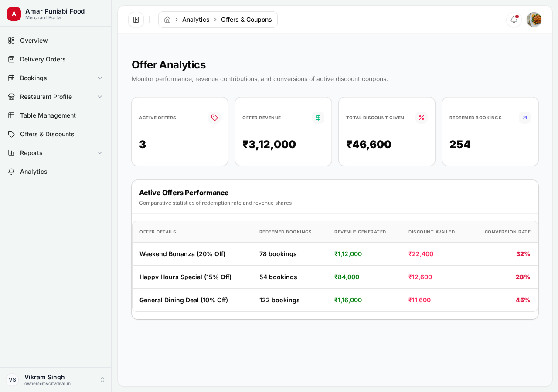Click the Bookings calendar icon
Image resolution: width=558 pixels, height=392 pixels.
click(11, 78)
